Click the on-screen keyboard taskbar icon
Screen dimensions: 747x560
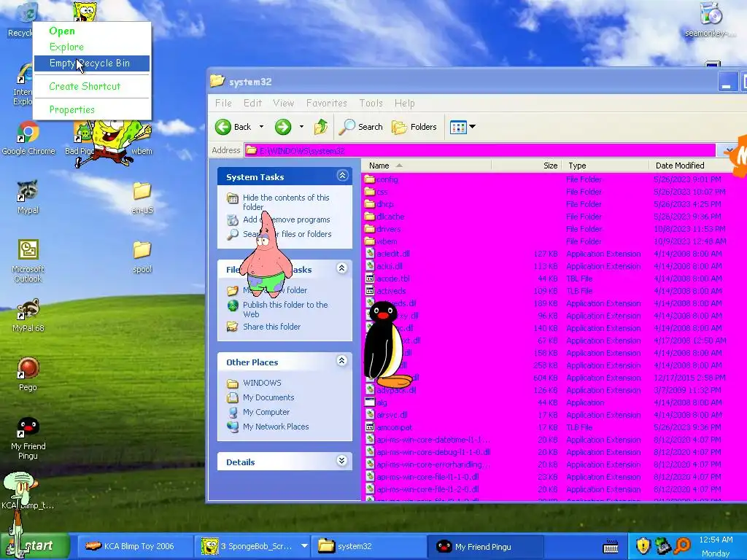pos(611,547)
